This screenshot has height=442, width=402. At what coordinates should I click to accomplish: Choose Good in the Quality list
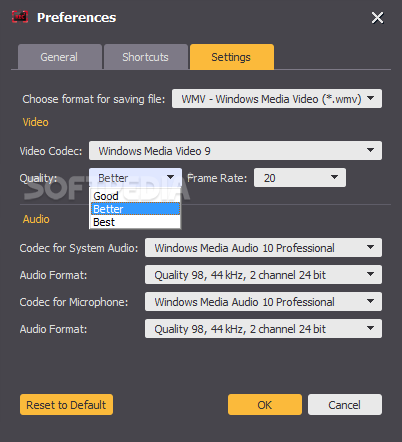[135, 196]
